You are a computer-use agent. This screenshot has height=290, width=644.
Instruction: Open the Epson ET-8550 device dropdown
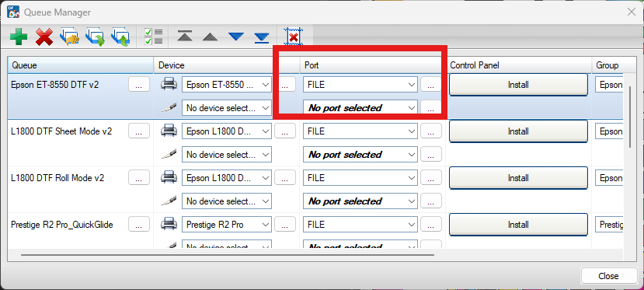(x=227, y=85)
